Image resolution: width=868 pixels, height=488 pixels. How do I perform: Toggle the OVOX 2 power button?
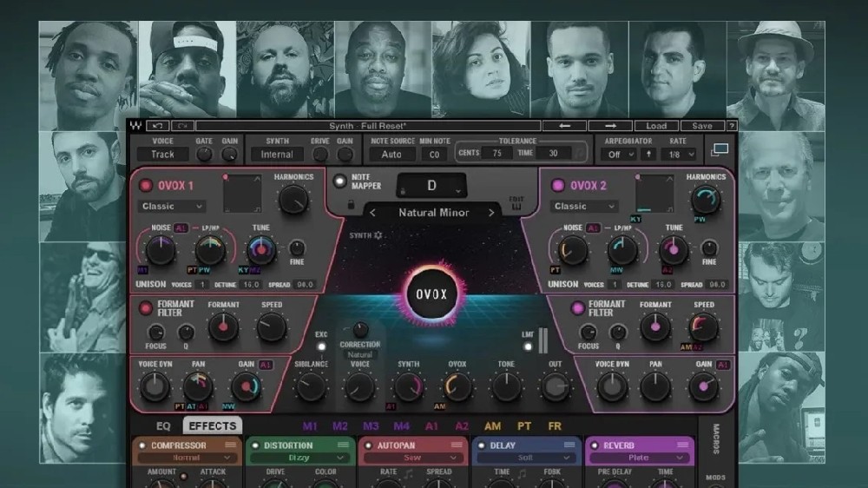558,186
